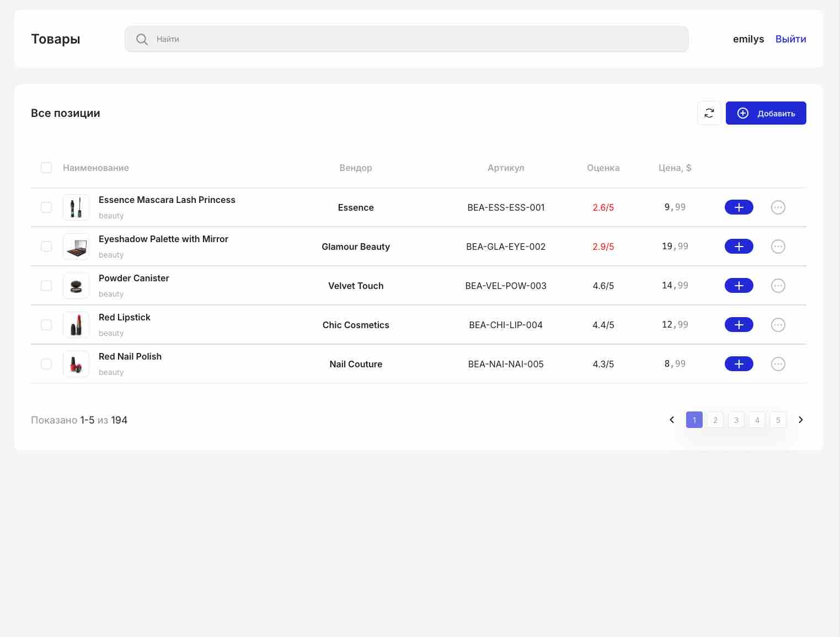The height and width of the screenshot is (637, 840).
Task: Go to next page with right chevron
Action: [800, 420]
